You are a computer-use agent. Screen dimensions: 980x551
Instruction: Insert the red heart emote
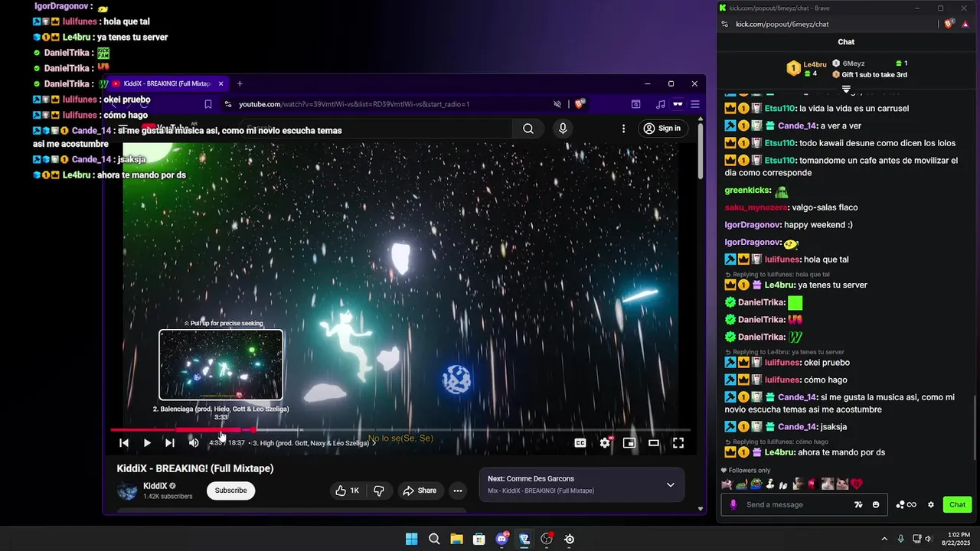click(x=856, y=484)
